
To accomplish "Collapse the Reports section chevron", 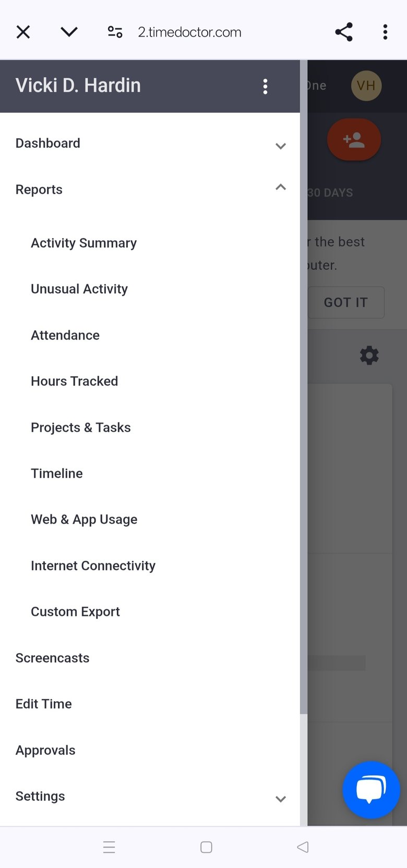I will [281, 187].
